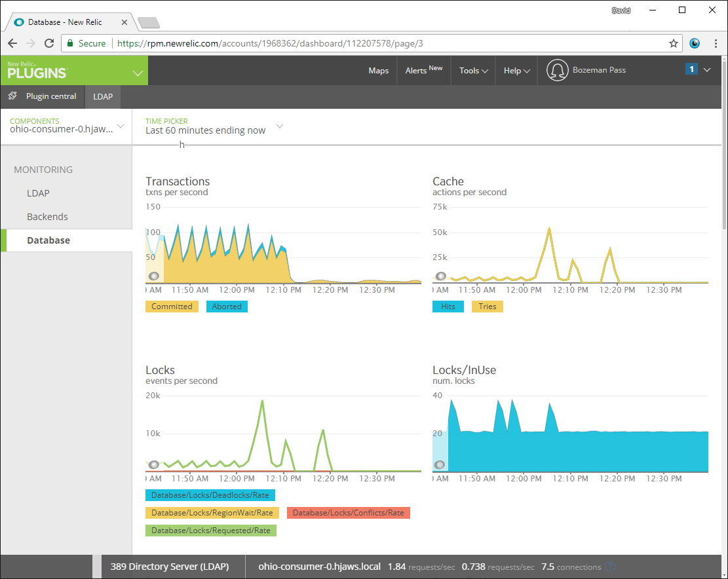The height and width of the screenshot is (579, 728).
Task: Go forward in the browser
Action: click(31, 44)
